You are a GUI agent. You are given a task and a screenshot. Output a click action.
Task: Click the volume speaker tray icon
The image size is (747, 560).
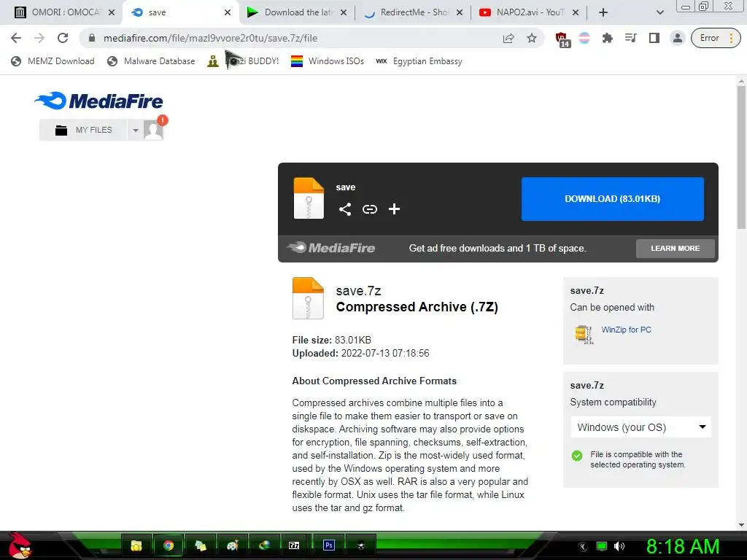click(x=619, y=547)
